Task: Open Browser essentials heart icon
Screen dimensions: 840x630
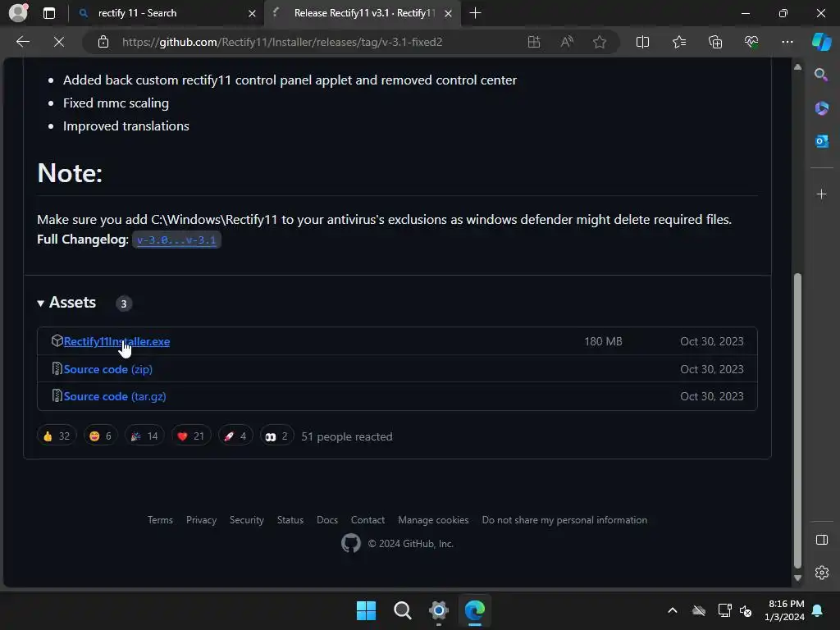Action: pos(751,42)
